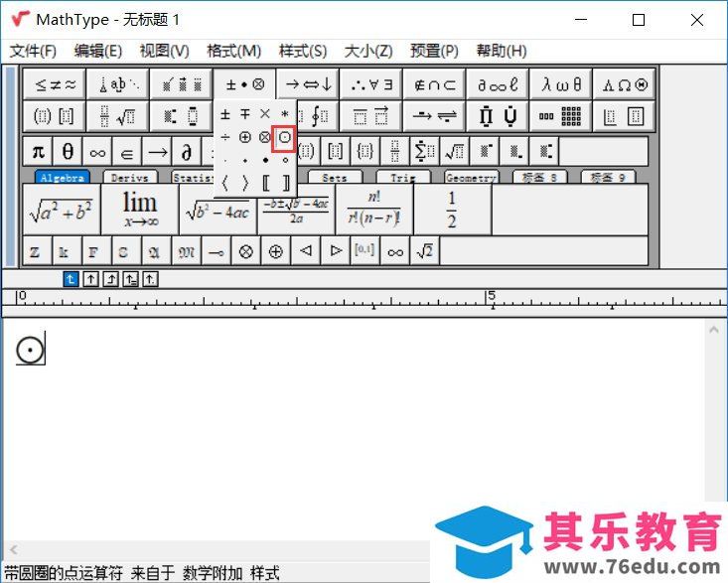Image resolution: width=728 pixels, height=583 pixels.
Task: Select the relational-aligned tab stop
Action: tap(130, 279)
